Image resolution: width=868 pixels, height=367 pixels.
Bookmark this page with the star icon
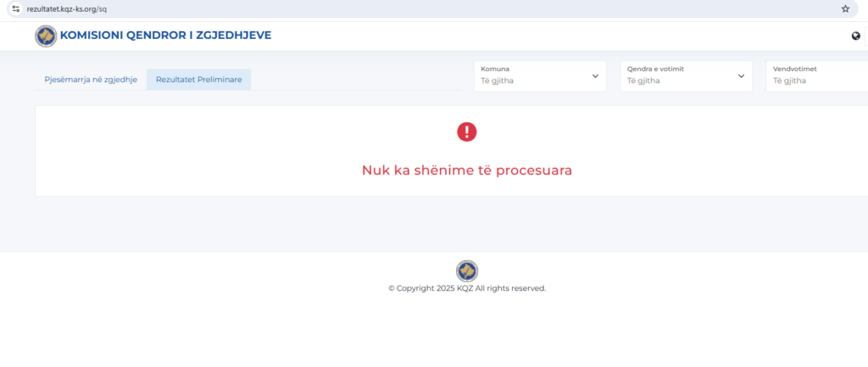pyautogui.click(x=845, y=8)
